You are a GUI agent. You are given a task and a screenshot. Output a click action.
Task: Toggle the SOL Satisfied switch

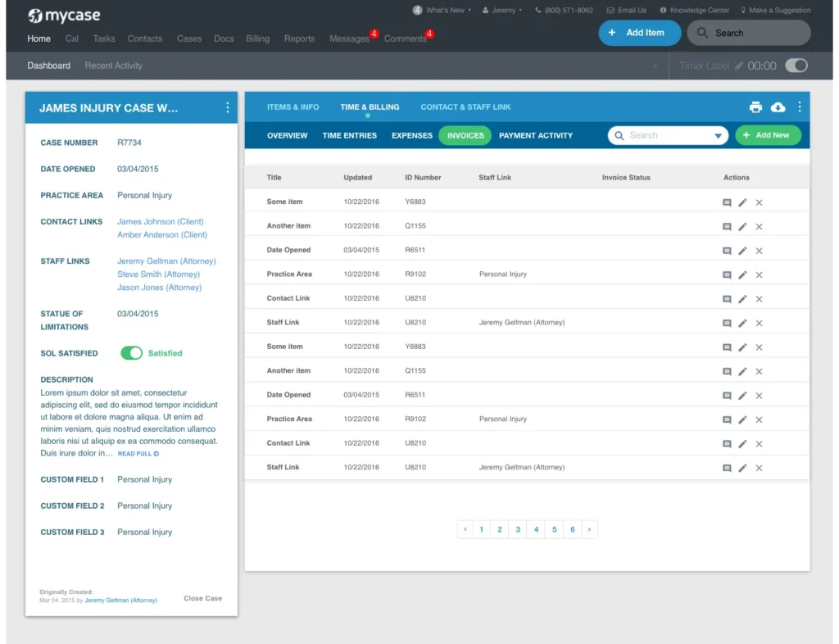point(131,353)
